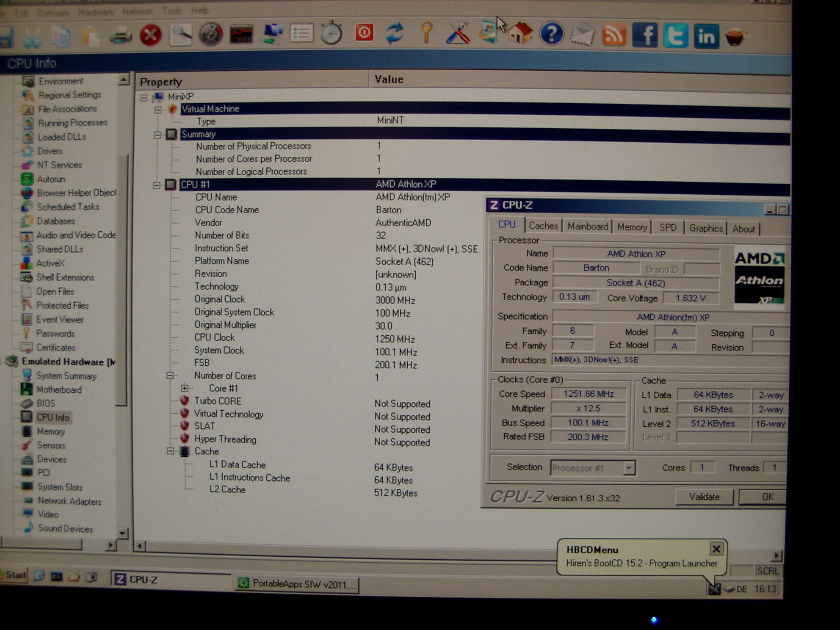Image resolution: width=840 pixels, height=630 pixels.
Task: Click Value column header
Action: click(579, 80)
